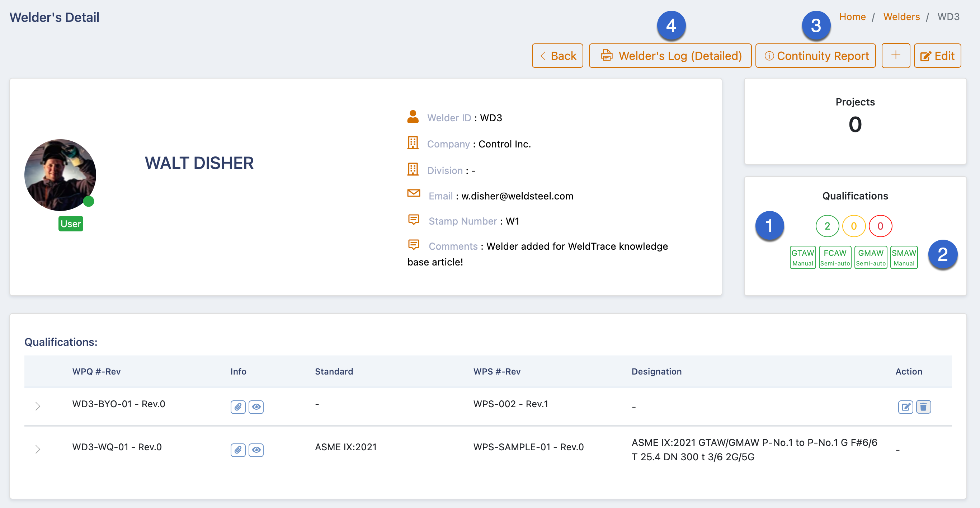The width and height of the screenshot is (980, 508).
Task: Click the Company building icon
Action: (413, 143)
